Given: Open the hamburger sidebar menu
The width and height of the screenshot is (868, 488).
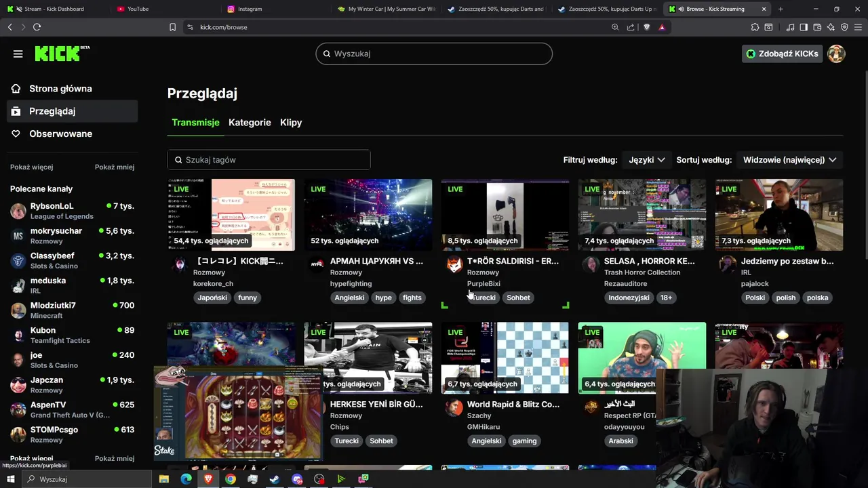Looking at the screenshot, I should pos(18,54).
